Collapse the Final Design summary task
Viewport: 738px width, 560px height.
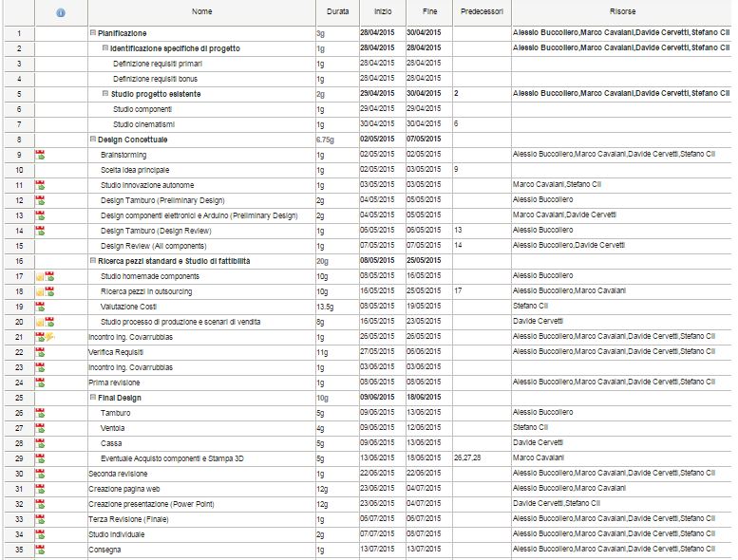pos(93,398)
